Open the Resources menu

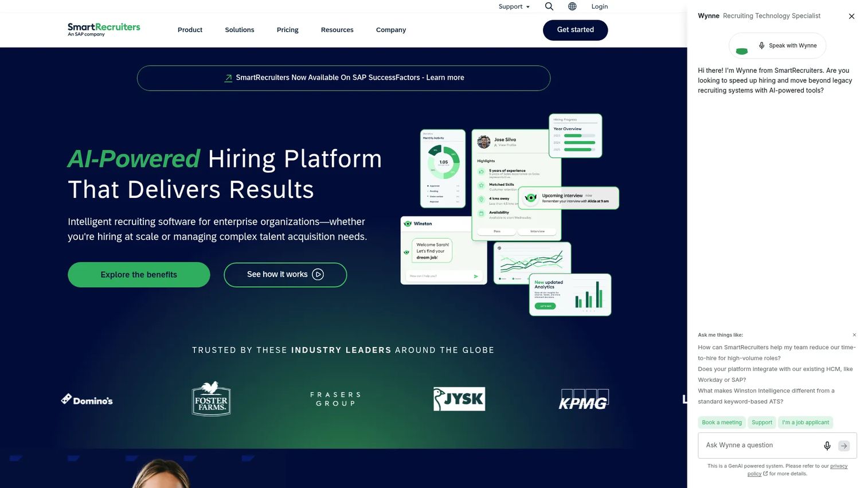[337, 30]
